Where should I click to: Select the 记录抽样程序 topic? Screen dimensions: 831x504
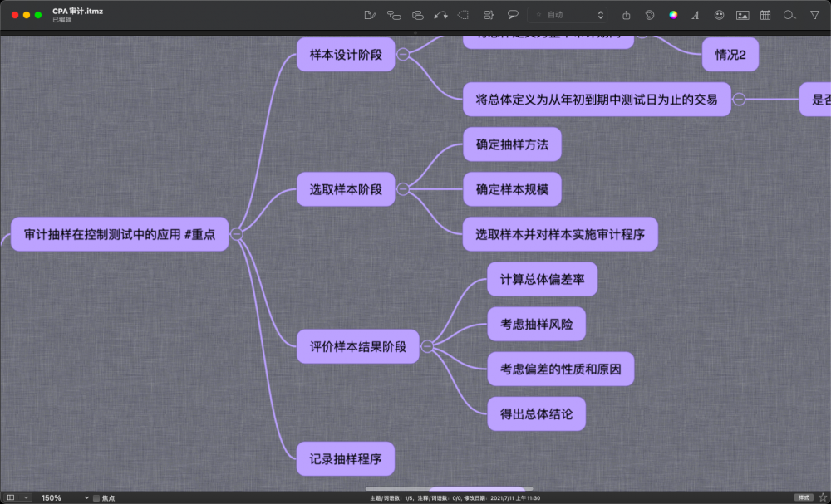click(346, 458)
